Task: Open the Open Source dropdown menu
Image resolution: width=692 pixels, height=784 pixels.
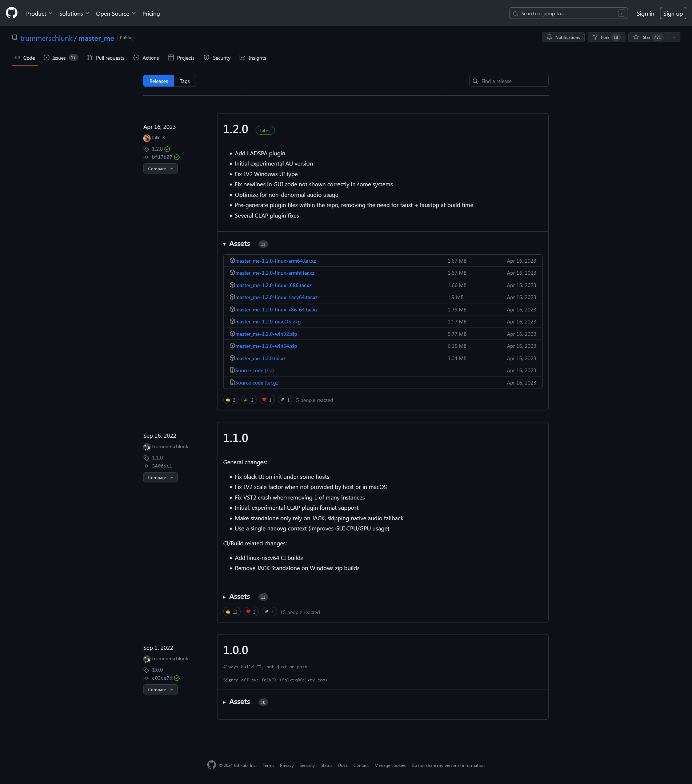Action: [x=116, y=13]
